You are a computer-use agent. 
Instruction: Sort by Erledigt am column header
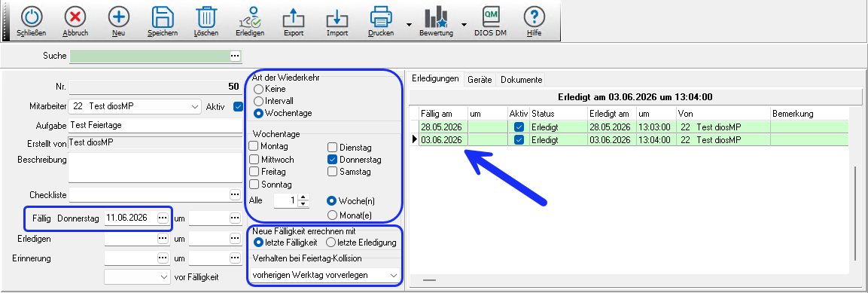pyautogui.click(x=611, y=114)
